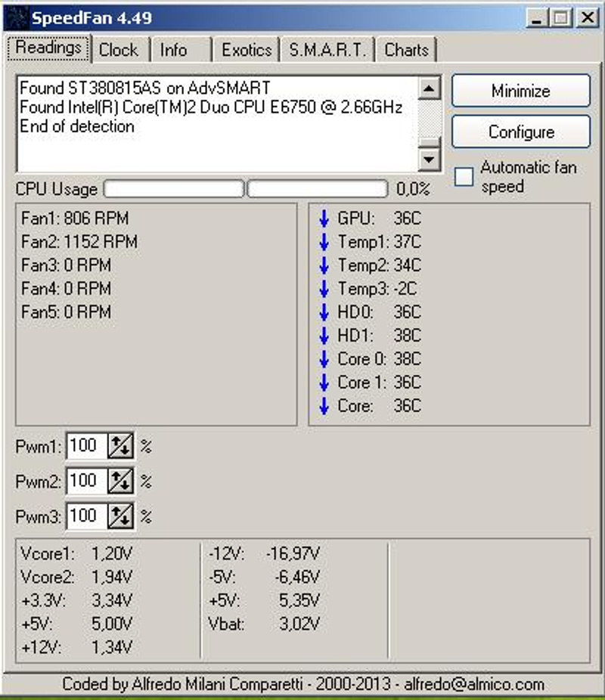The image size is (605, 700).
Task: Click the Vbat 3,02V reading
Action: 265,624
